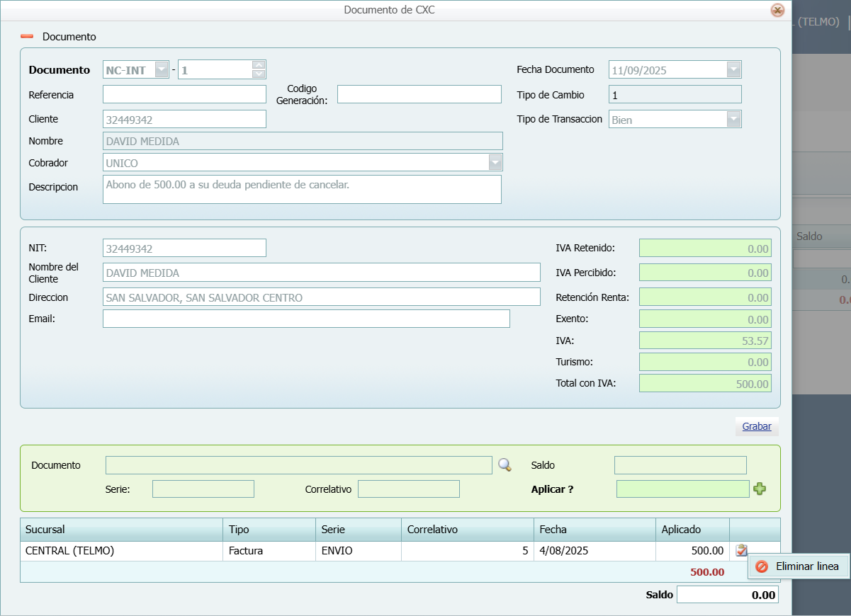Open the Cobrador UNICO dropdown
The width and height of the screenshot is (851, 616).
click(x=495, y=163)
